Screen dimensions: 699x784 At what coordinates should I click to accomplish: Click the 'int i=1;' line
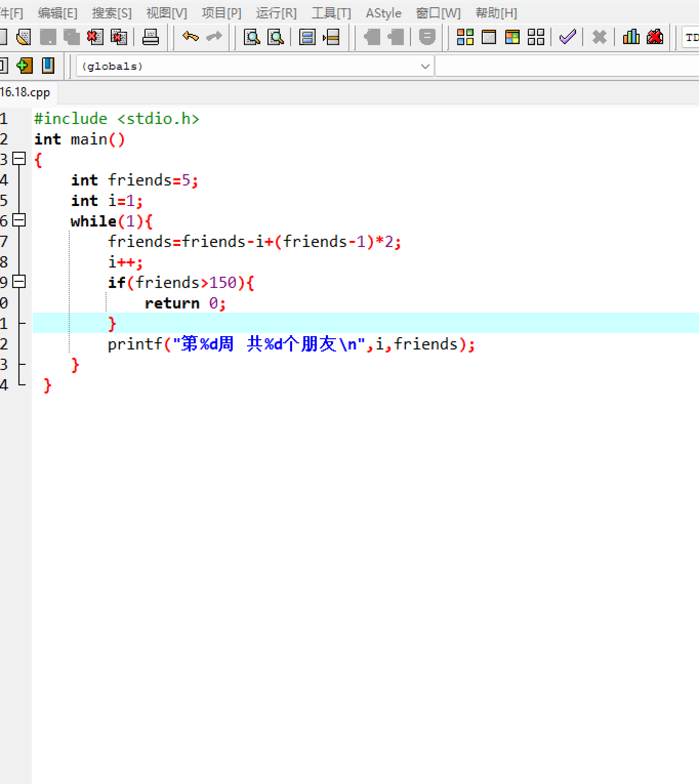click(107, 200)
